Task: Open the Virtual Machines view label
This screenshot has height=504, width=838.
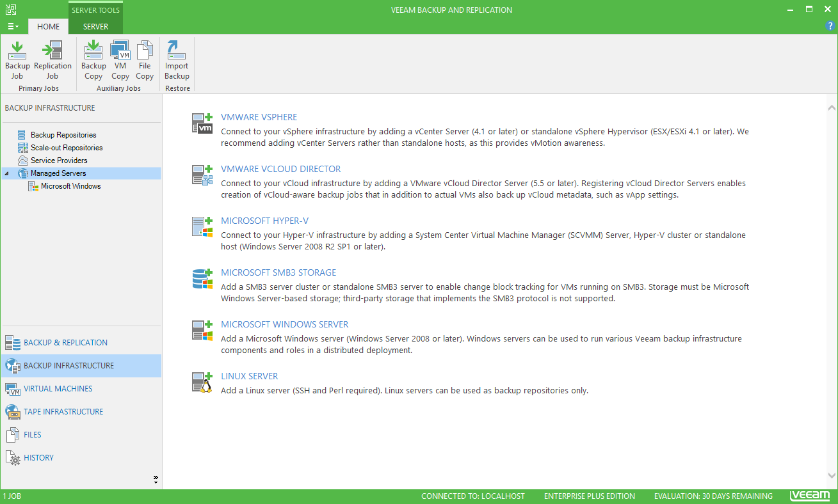Action: pyautogui.click(x=58, y=389)
